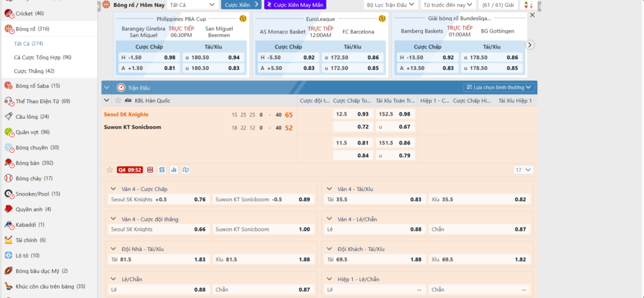The height and width of the screenshot is (298, 644).
Task: Open the Tất Cả filter dropdown
Action: pos(193,5)
